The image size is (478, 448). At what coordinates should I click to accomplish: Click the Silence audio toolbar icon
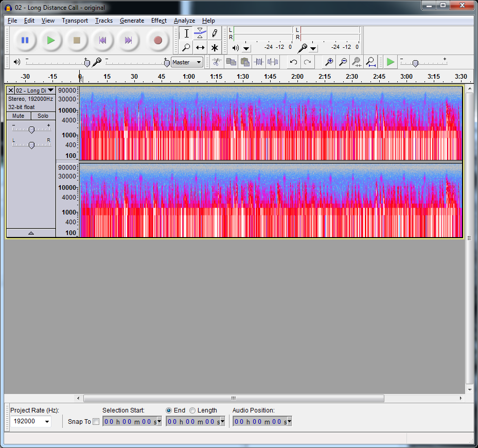pyautogui.click(x=273, y=62)
